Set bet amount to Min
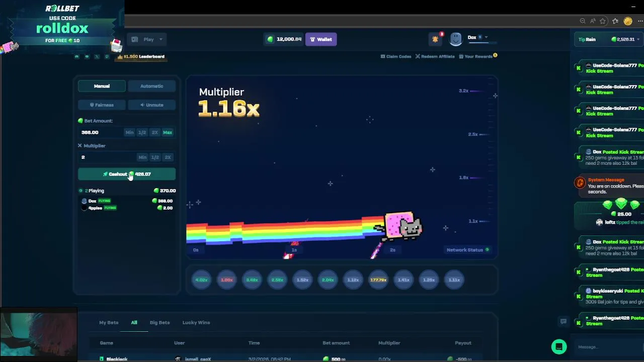The height and width of the screenshot is (362, 644). pos(130,132)
